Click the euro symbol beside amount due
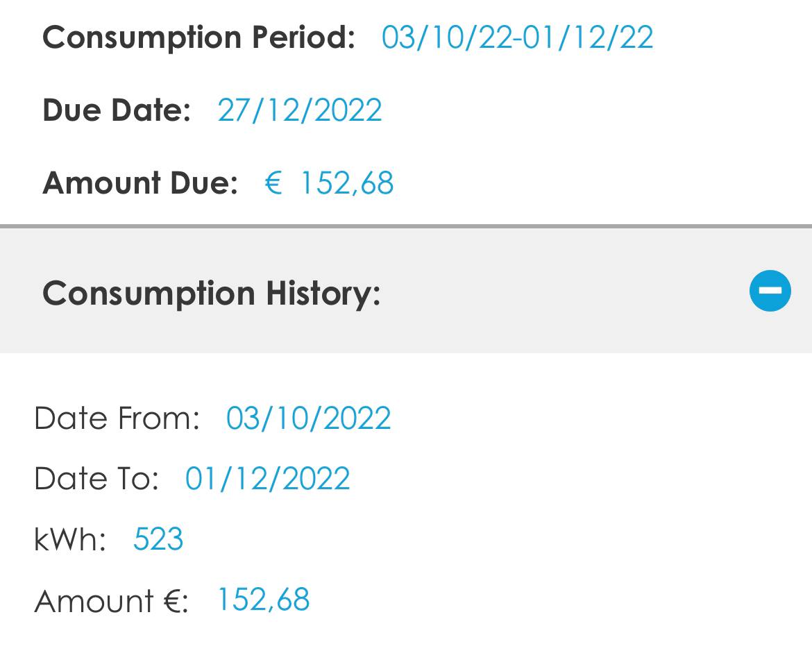This screenshot has width=812, height=660. pyautogui.click(x=273, y=184)
